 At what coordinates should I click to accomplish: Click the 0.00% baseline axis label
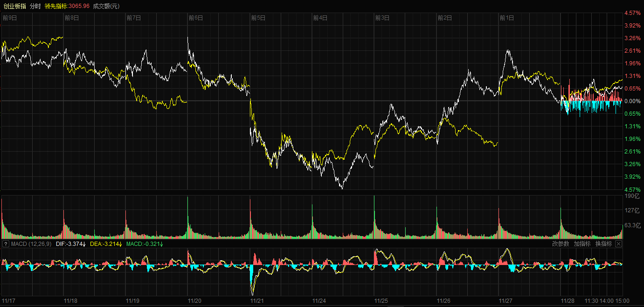632,101
